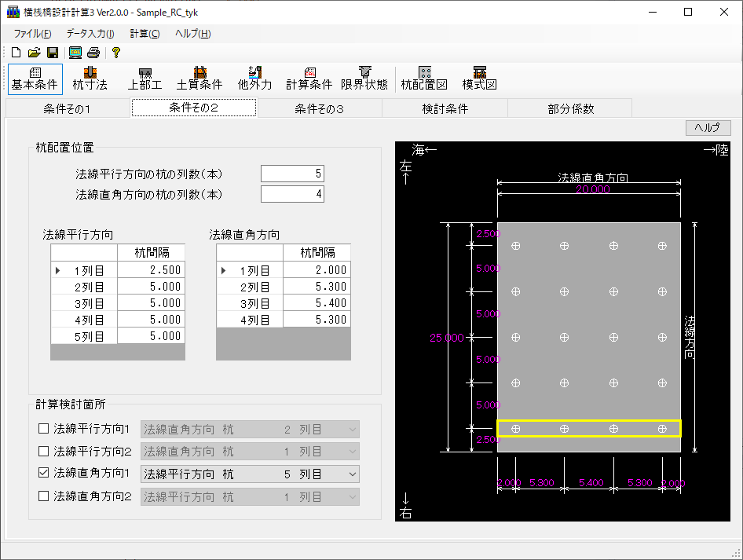
Task: Click the window resize grip in status bar
Action: point(737,554)
